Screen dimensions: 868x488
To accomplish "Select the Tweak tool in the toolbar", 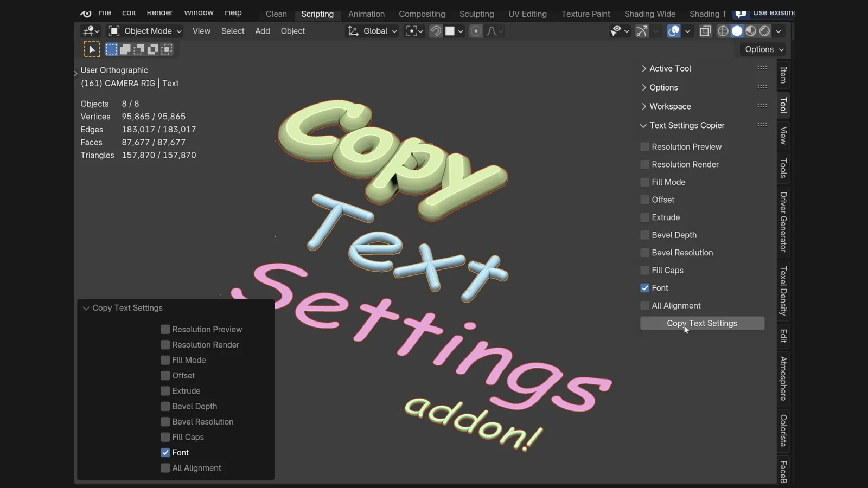I will click(91, 49).
